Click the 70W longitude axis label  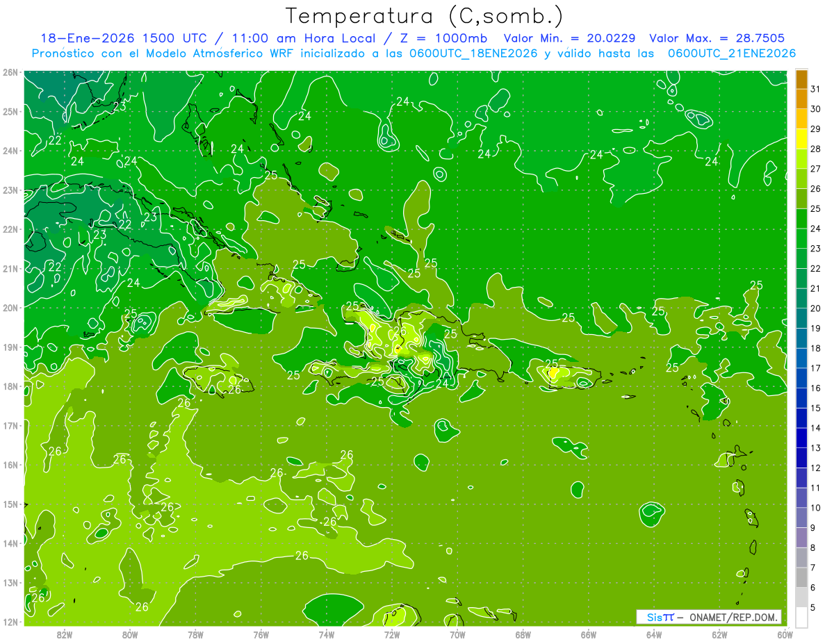(x=457, y=634)
